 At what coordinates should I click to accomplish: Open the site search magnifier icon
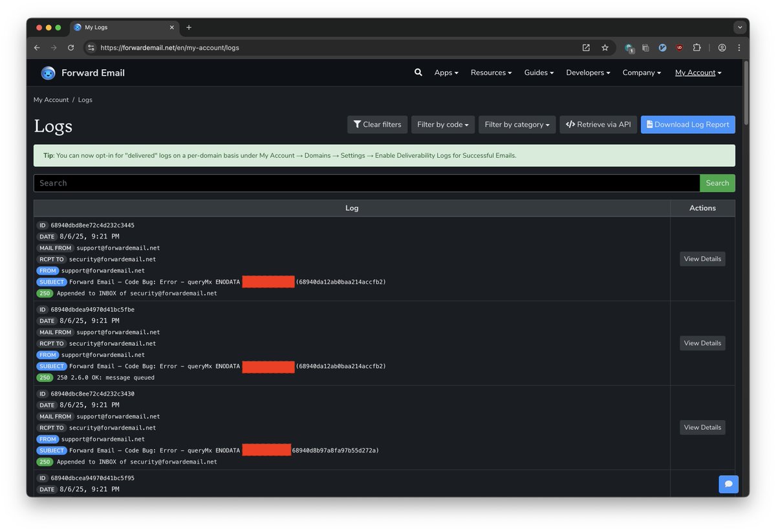(418, 72)
